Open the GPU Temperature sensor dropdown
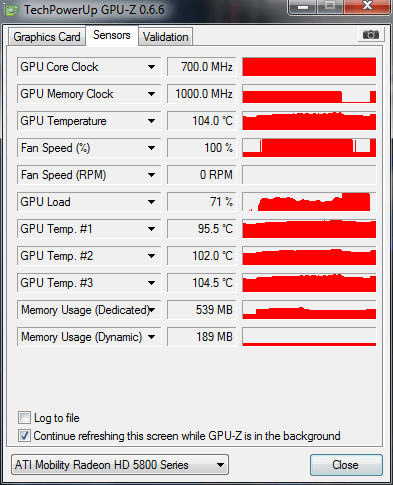Screen dimensions: 393x485 coord(151,121)
